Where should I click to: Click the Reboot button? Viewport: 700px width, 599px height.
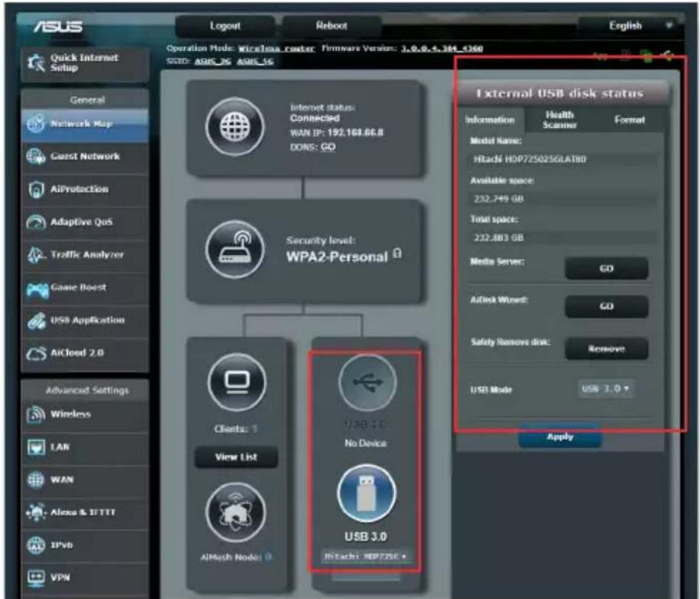point(332,26)
